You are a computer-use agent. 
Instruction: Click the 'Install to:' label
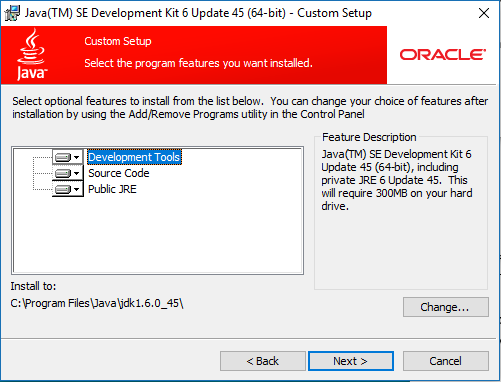click(33, 286)
